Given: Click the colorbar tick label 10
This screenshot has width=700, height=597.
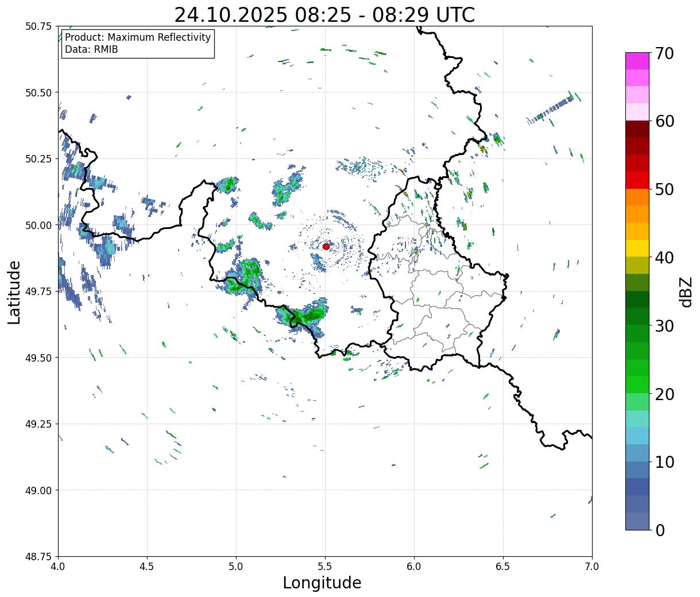Looking at the screenshot, I should coord(664,462).
